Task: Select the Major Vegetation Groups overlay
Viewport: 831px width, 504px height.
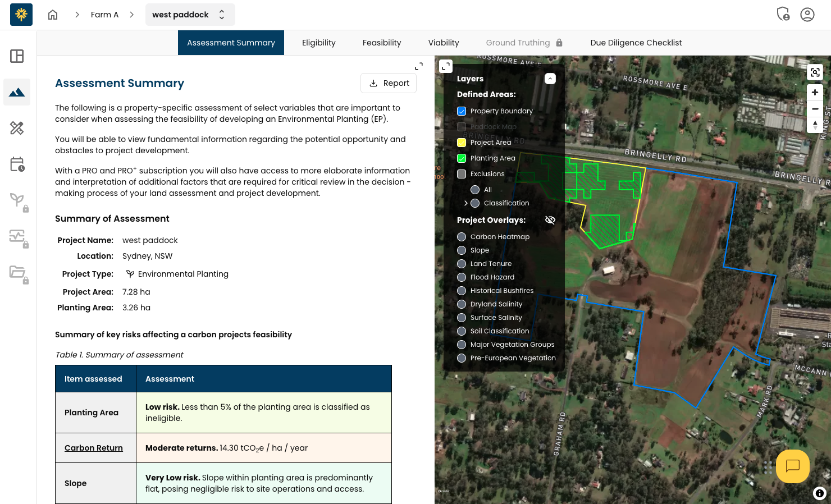Action: 462,345
